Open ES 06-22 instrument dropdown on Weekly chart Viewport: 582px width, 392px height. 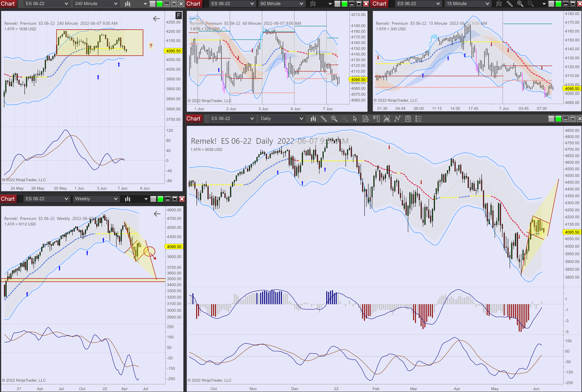[47, 199]
